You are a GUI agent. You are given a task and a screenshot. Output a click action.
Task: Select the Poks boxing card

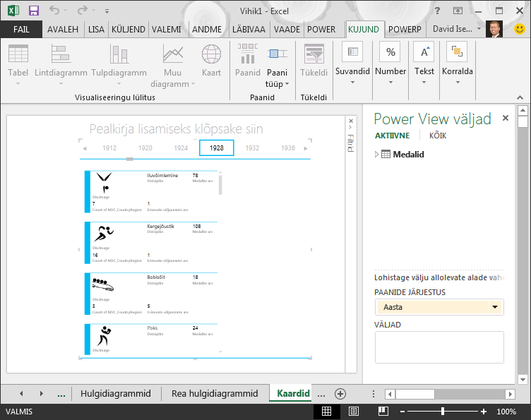(151, 339)
